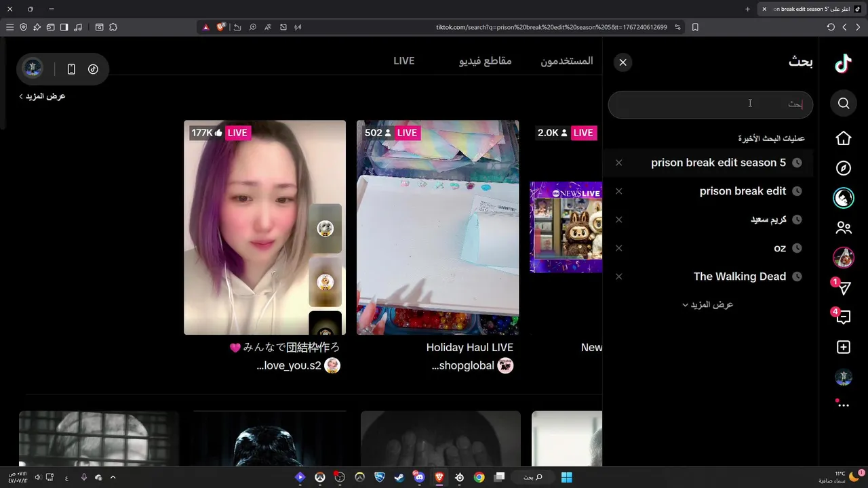Click the shield VPN icon in browser toolbar
The image size is (868, 488).
point(23,27)
